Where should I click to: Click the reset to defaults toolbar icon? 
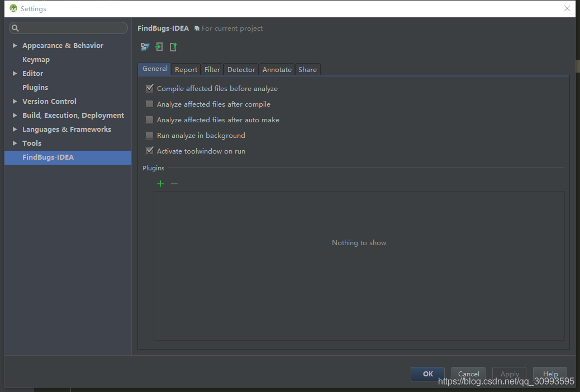click(x=145, y=46)
